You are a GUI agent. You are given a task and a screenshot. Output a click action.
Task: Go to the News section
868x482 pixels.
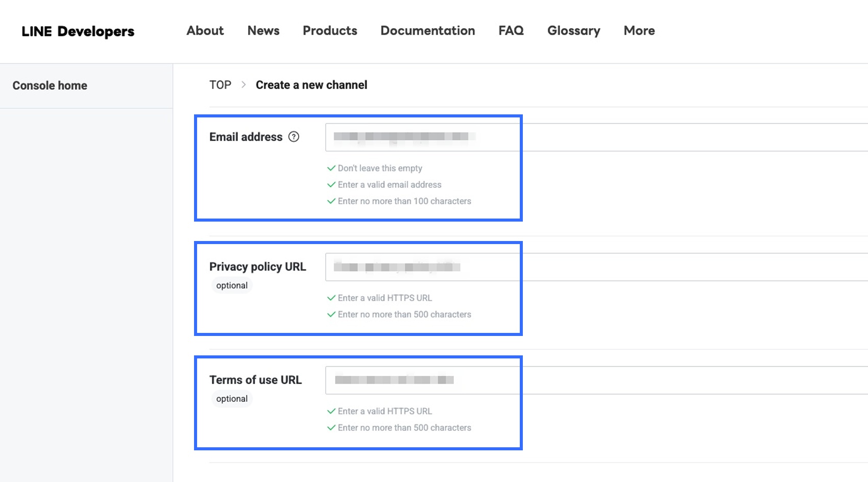(263, 31)
